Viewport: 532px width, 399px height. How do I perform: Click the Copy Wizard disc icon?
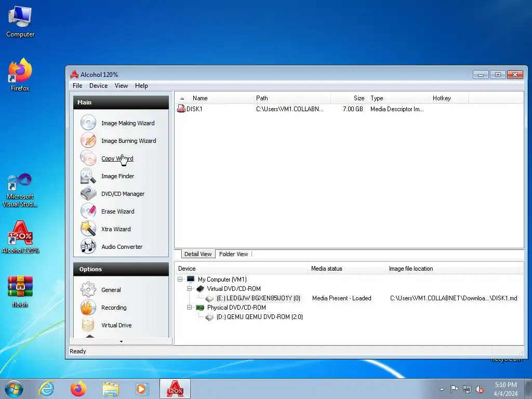(x=88, y=158)
